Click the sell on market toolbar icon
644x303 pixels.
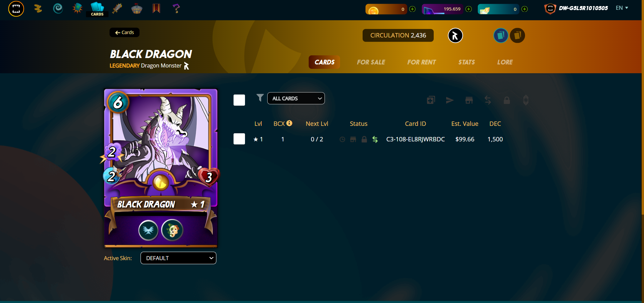(x=469, y=100)
